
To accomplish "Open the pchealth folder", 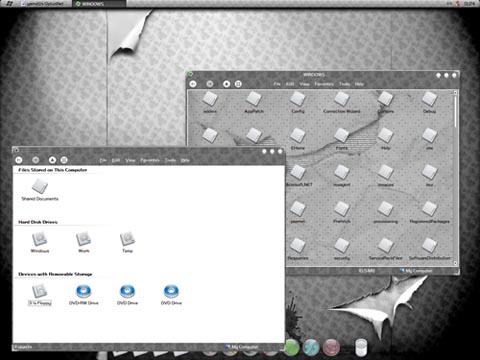I will (x=298, y=212).
